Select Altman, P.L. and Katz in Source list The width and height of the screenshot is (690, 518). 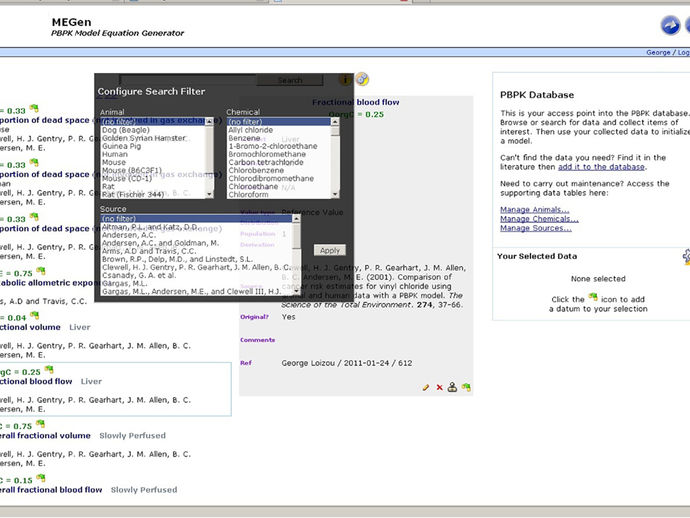[x=196, y=227]
